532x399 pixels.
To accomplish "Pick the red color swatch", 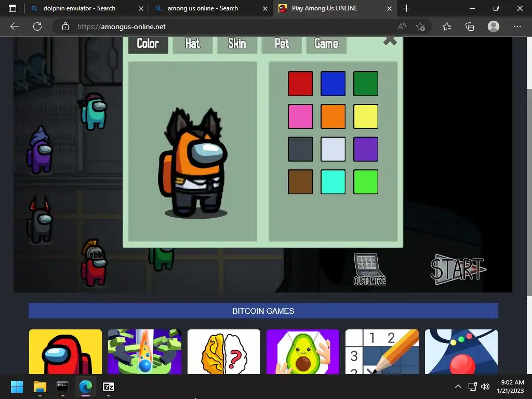I will (300, 84).
